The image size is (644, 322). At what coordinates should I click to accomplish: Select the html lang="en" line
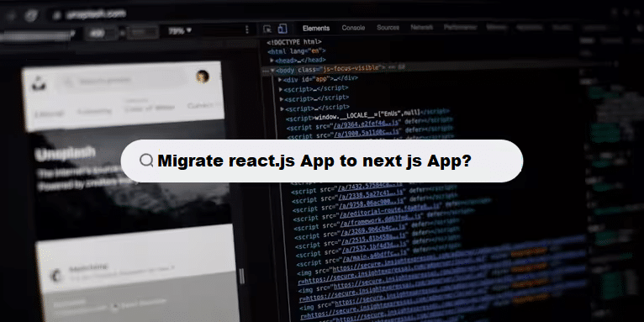click(296, 51)
